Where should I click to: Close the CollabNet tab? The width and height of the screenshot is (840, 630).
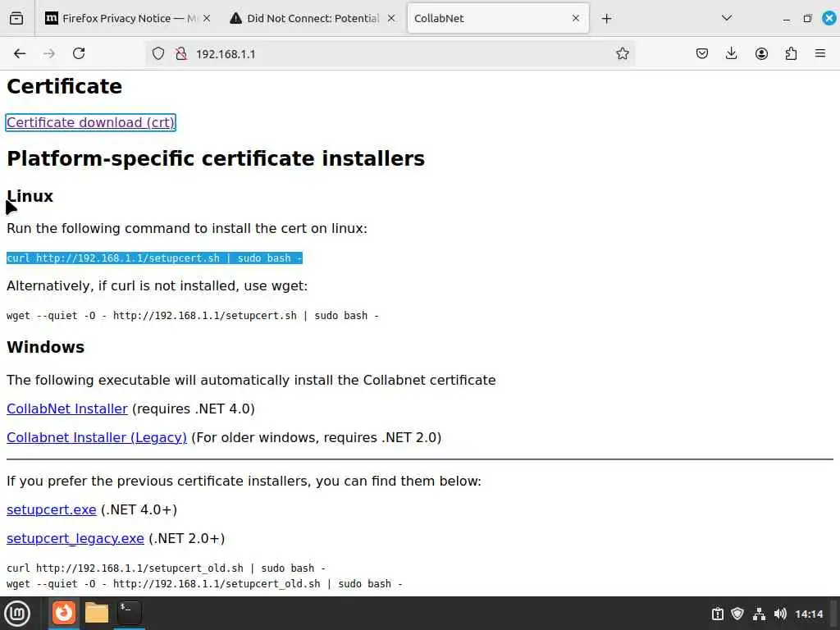(x=576, y=18)
